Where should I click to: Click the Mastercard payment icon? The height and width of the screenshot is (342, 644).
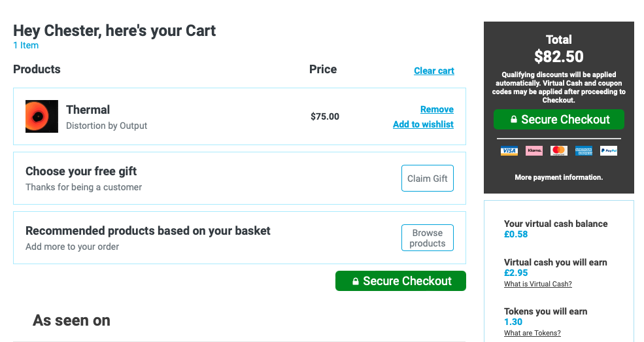click(x=558, y=150)
